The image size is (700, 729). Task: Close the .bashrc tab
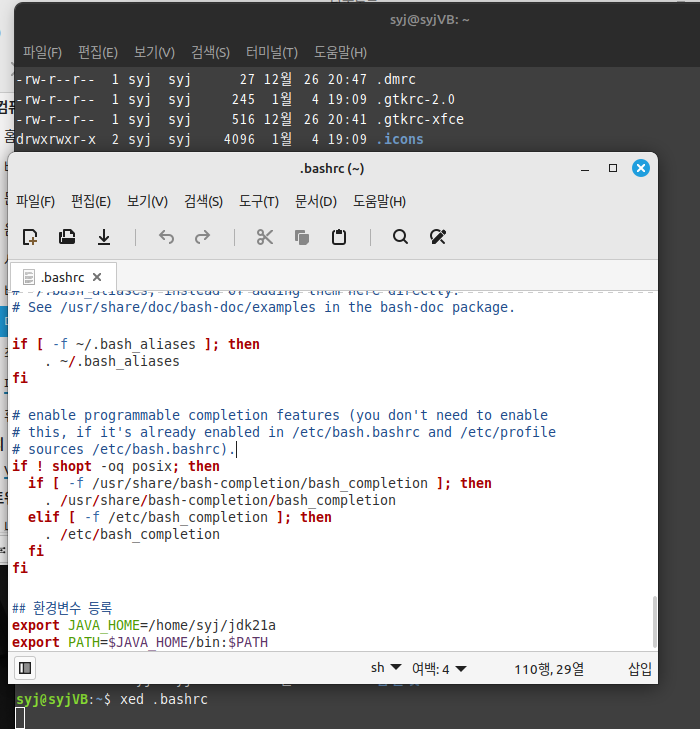click(x=97, y=277)
